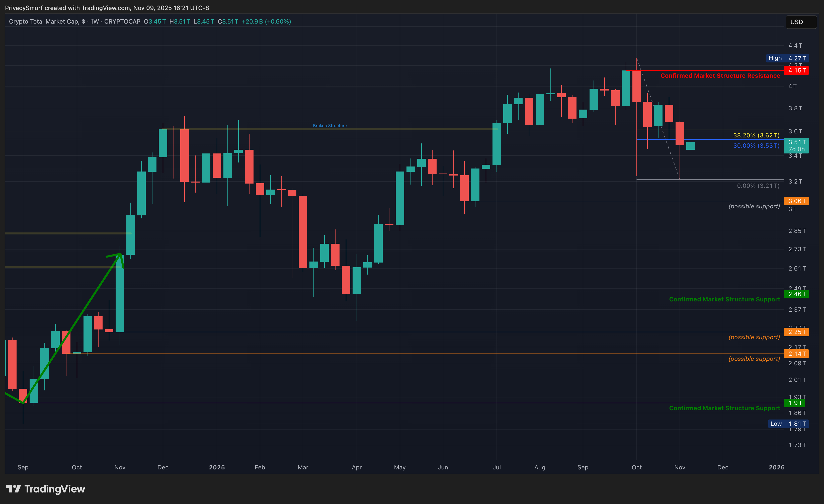Click the green 2.46T support price label

click(x=797, y=294)
